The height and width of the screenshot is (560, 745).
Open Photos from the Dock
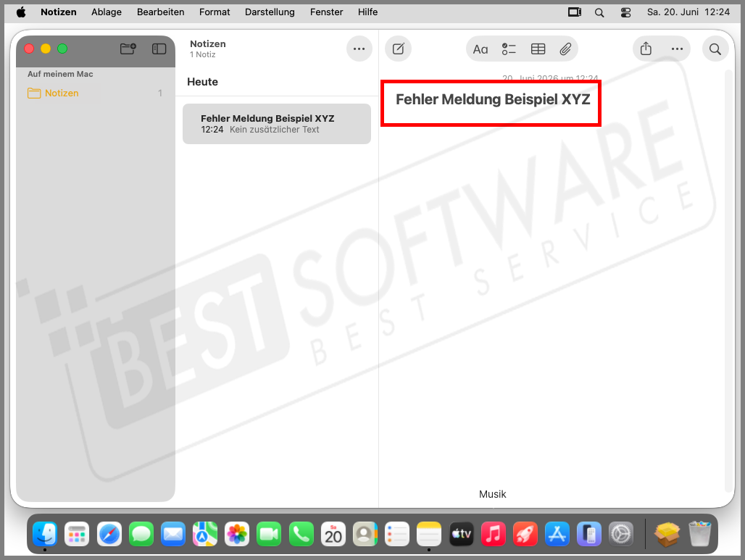[237, 534]
